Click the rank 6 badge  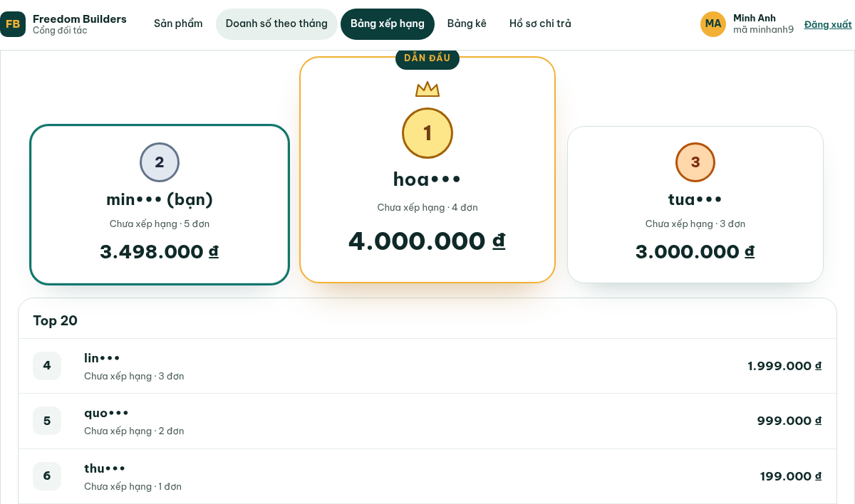coord(47,476)
